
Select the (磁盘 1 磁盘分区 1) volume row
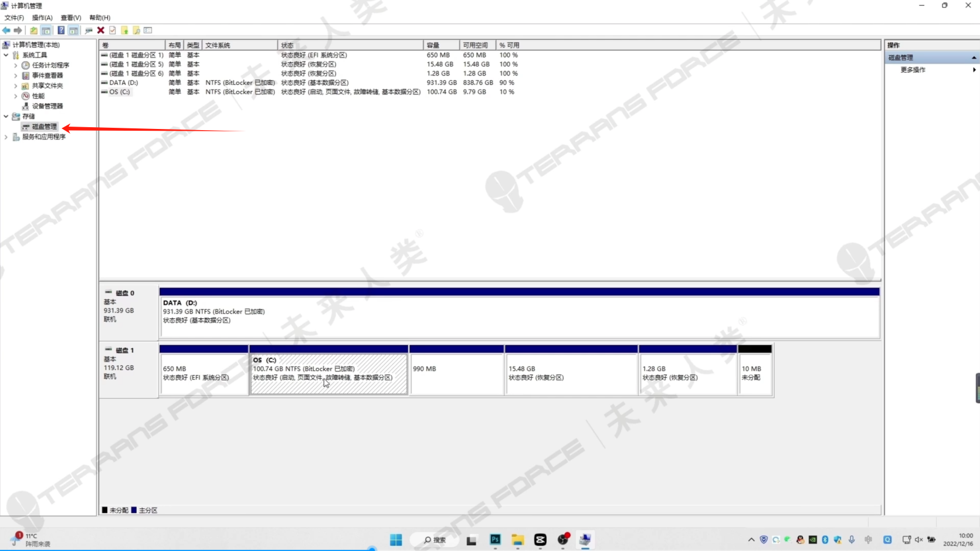click(x=309, y=55)
